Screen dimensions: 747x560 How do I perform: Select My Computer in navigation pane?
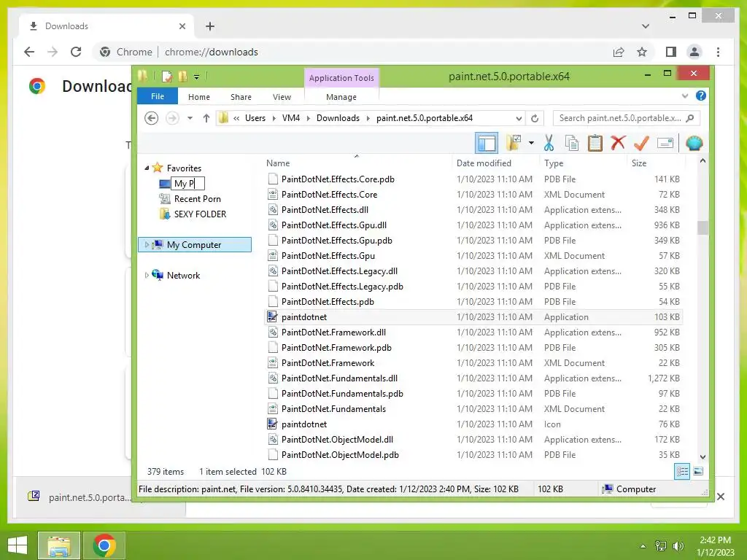coord(194,245)
